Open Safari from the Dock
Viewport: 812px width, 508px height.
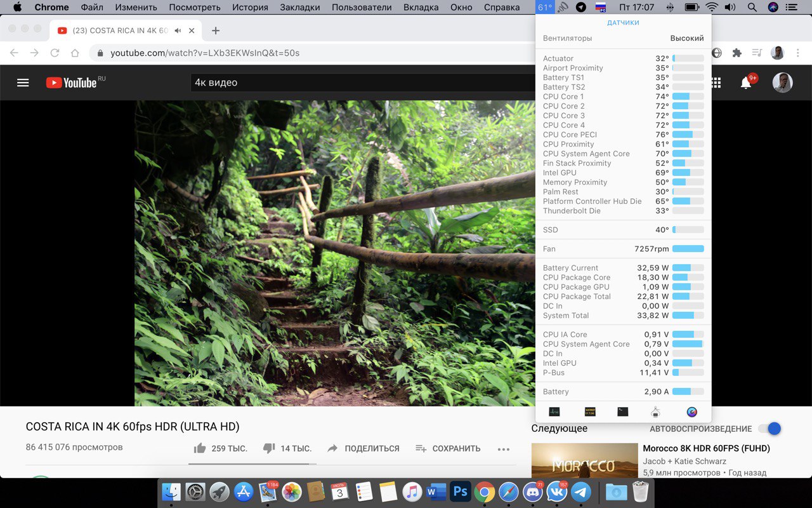pyautogui.click(x=509, y=491)
